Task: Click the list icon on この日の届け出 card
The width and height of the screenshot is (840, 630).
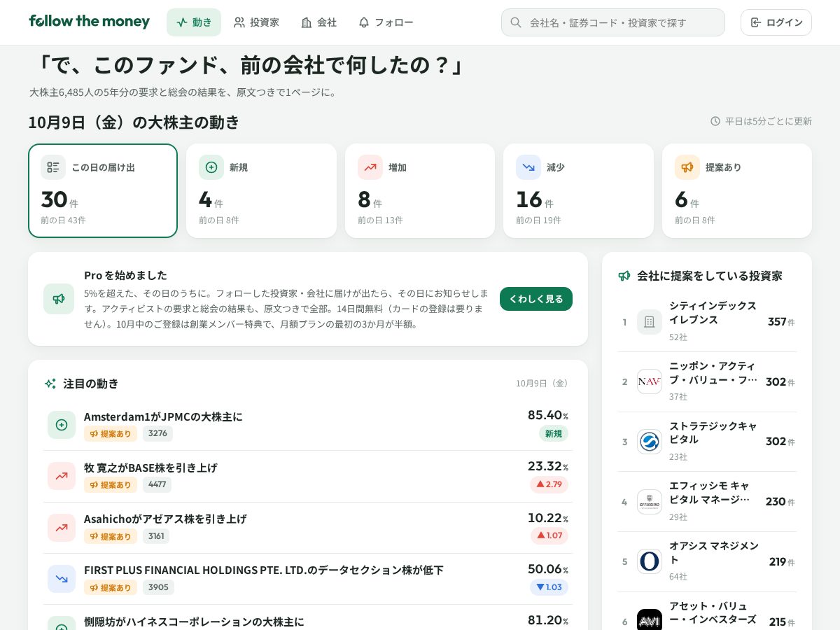Action: tap(53, 167)
